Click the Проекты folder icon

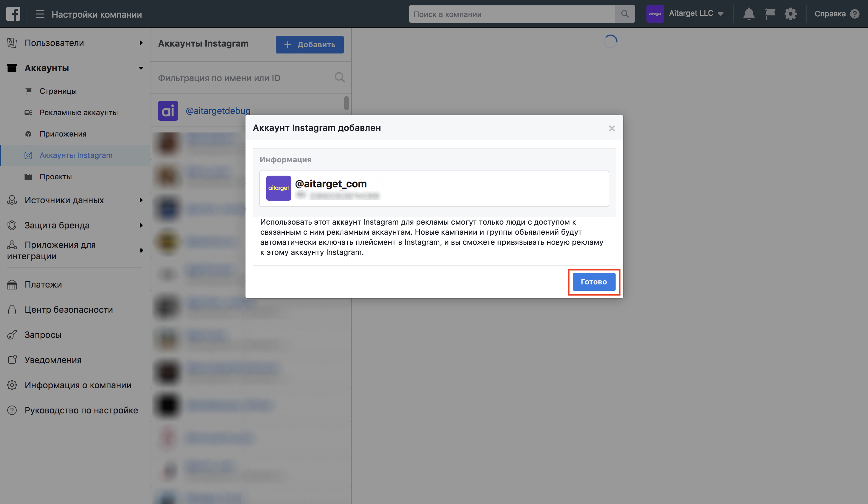29,176
